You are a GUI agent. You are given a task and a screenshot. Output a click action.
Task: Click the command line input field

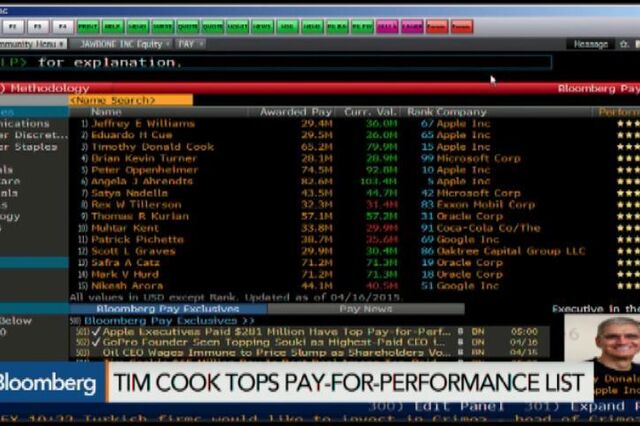click(x=276, y=62)
